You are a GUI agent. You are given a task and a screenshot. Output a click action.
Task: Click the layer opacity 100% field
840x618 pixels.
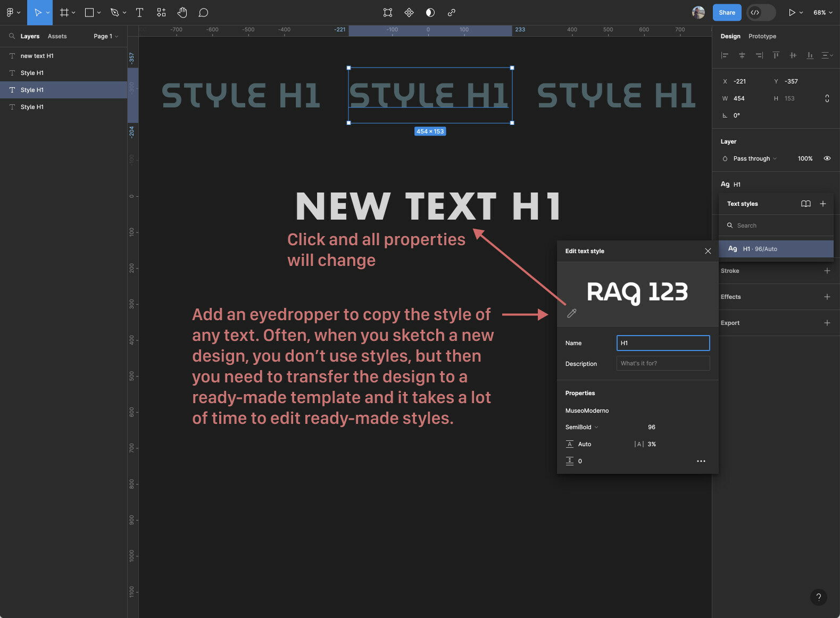pos(805,158)
